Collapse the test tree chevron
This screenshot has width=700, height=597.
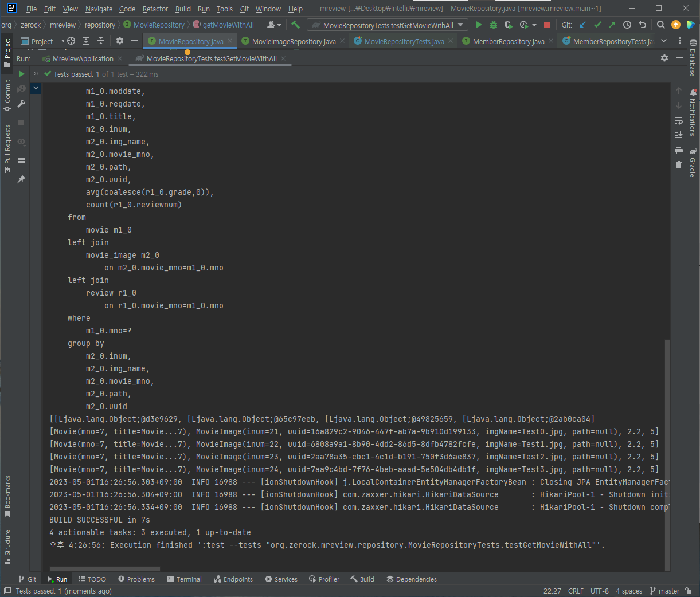pos(36,88)
